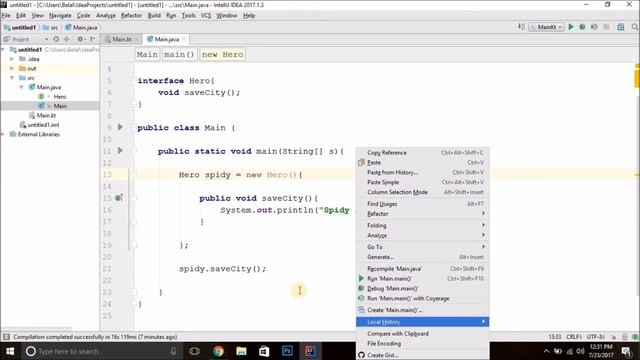This screenshot has height=360, width=640.
Task: Click main() breadcrumb in editor
Action: pos(179,54)
